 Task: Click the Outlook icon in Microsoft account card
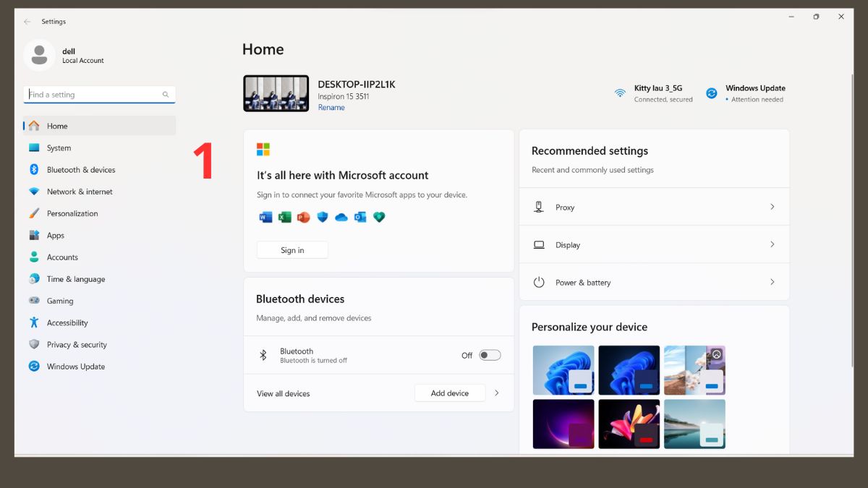point(360,217)
